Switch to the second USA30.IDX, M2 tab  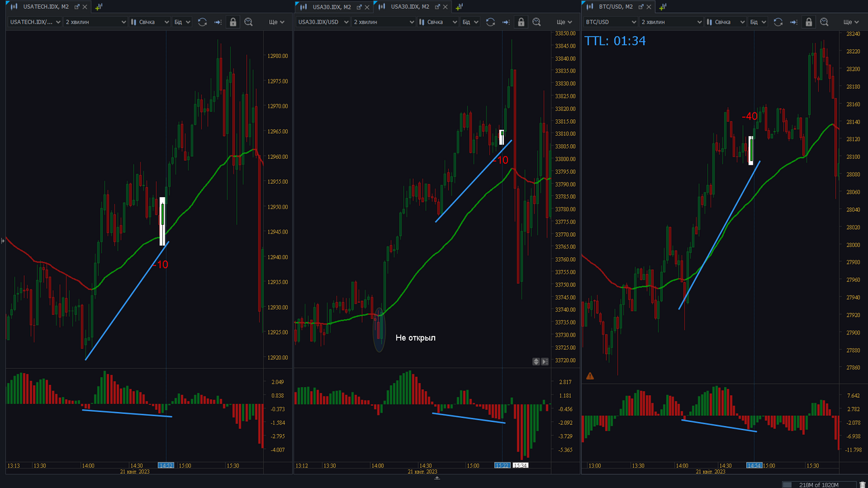410,7
